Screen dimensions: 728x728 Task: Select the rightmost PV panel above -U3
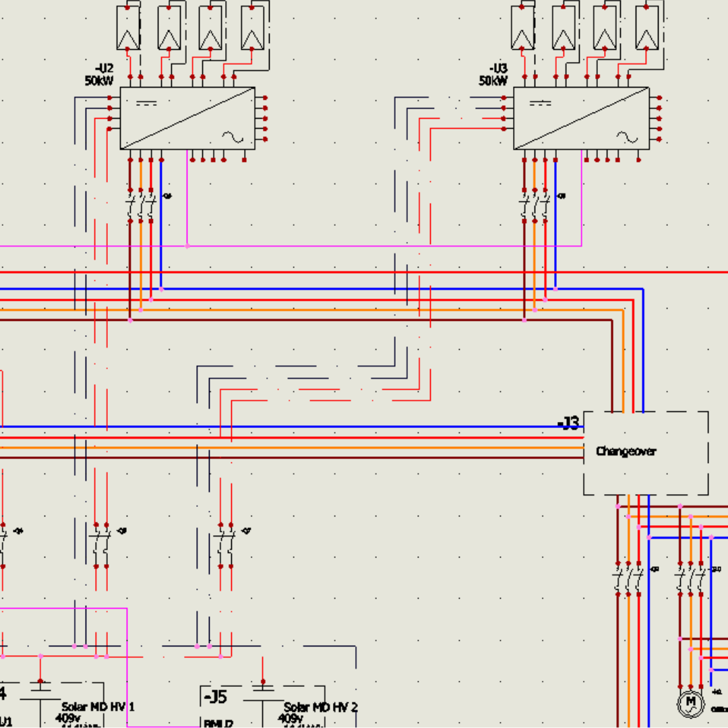pyautogui.click(x=646, y=28)
